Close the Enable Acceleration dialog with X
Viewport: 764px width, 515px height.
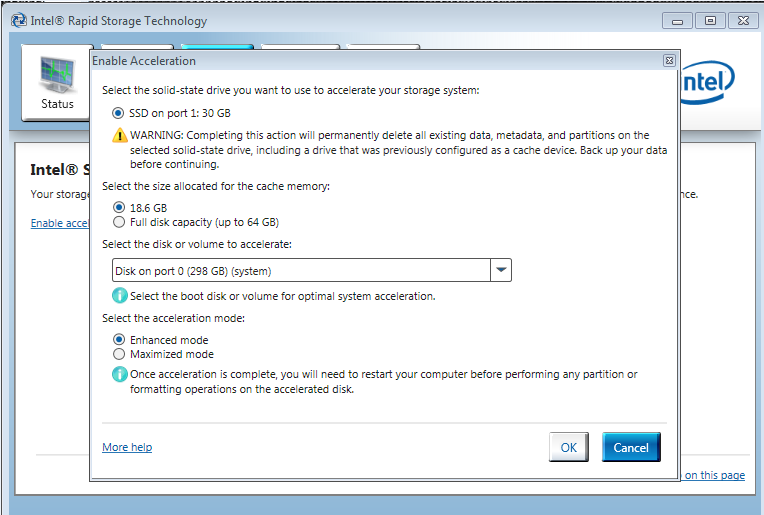[x=669, y=60]
